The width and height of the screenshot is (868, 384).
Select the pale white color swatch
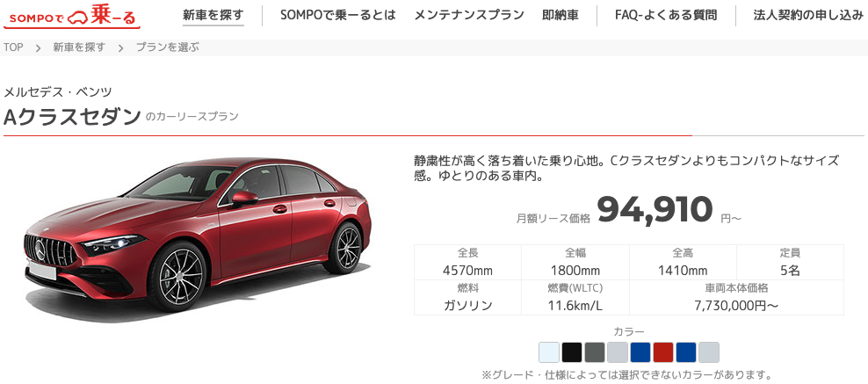tap(549, 351)
